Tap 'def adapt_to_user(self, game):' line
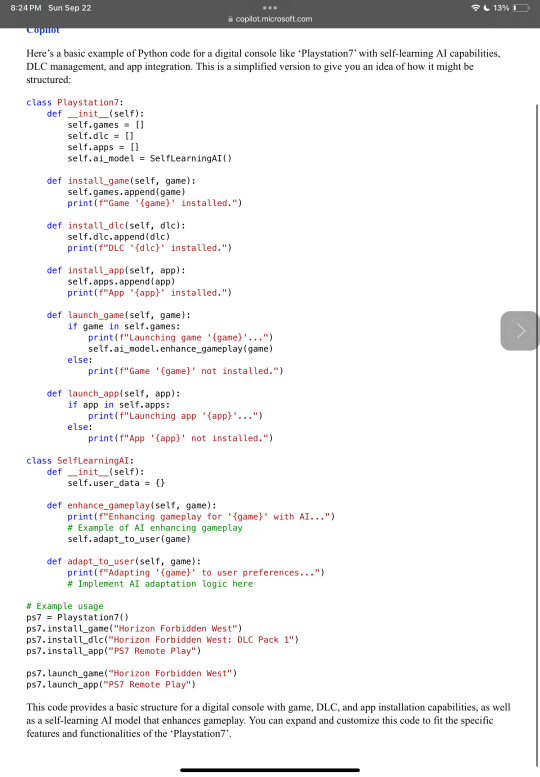This screenshot has width=540, height=777. [124, 561]
